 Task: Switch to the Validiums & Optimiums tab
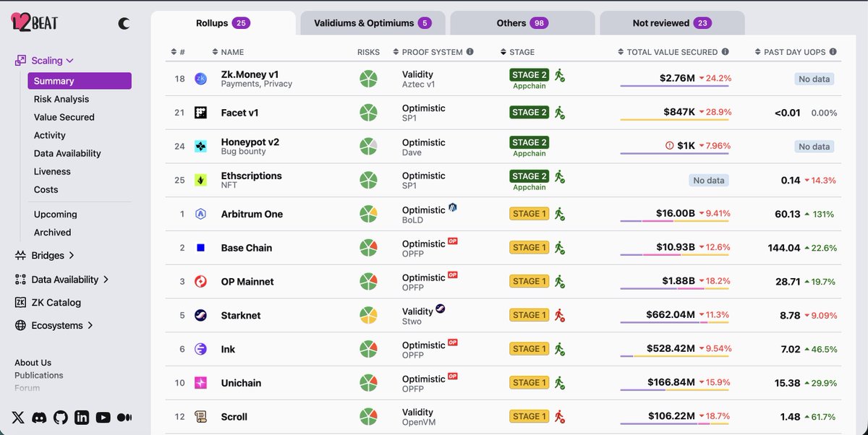pos(373,22)
